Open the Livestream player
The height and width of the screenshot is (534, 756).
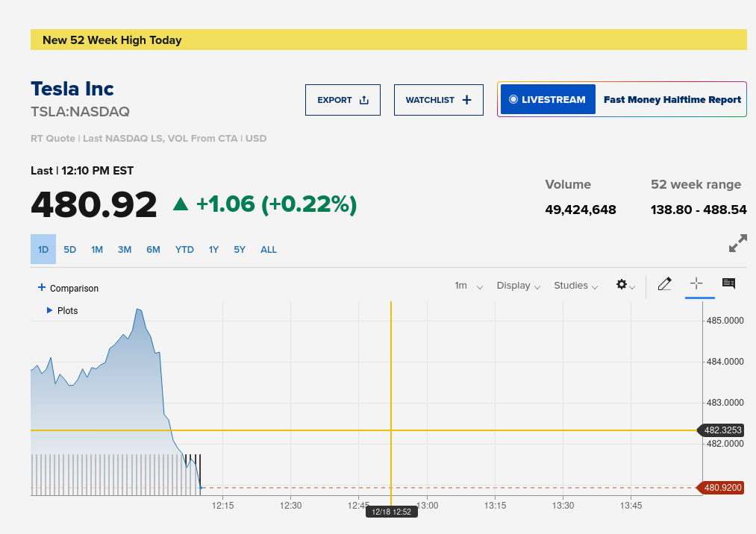[549, 99]
